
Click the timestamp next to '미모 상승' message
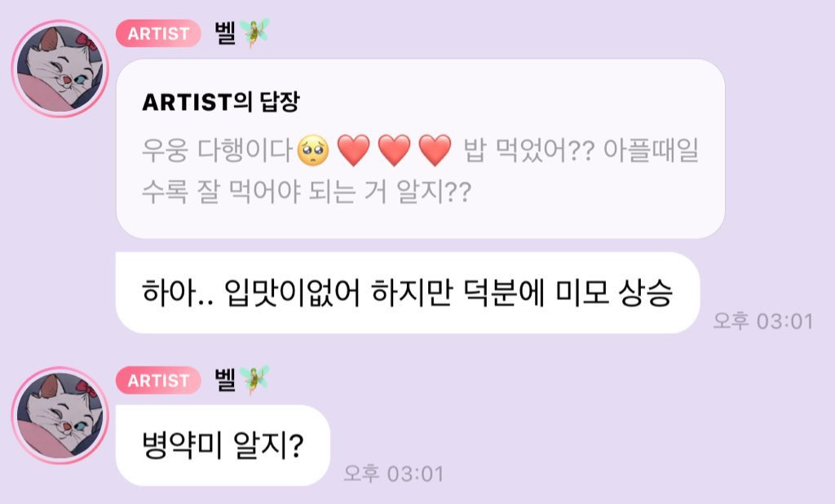click(x=763, y=321)
